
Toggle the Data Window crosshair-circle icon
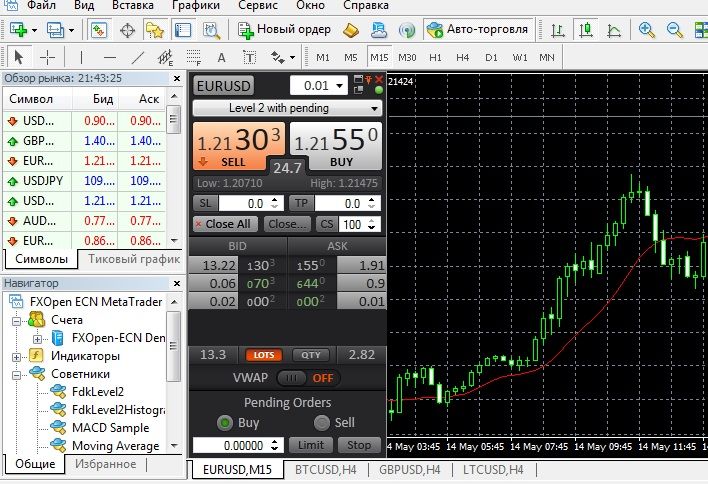128,30
